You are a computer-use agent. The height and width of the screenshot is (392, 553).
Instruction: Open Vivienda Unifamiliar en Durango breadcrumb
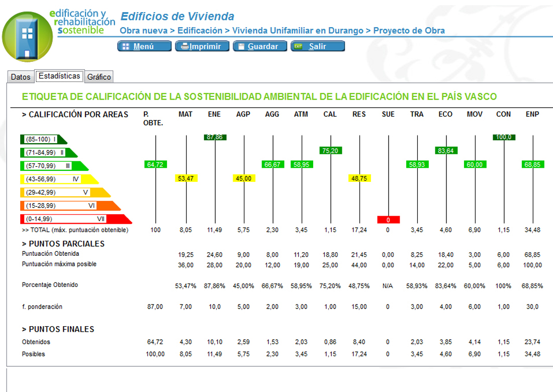point(298,31)
